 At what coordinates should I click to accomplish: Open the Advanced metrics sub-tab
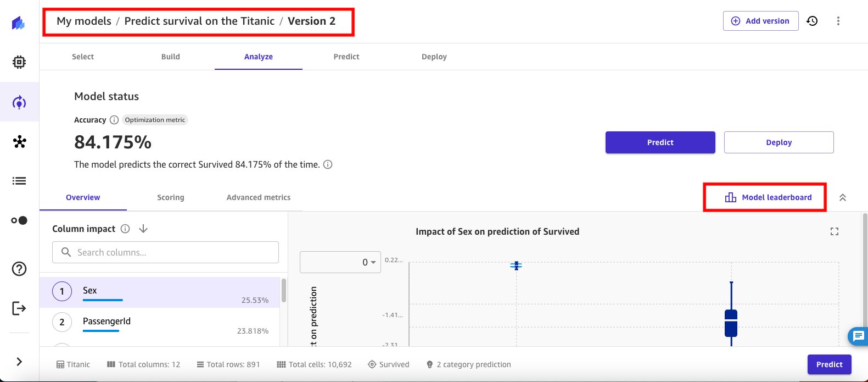[259, 197]
